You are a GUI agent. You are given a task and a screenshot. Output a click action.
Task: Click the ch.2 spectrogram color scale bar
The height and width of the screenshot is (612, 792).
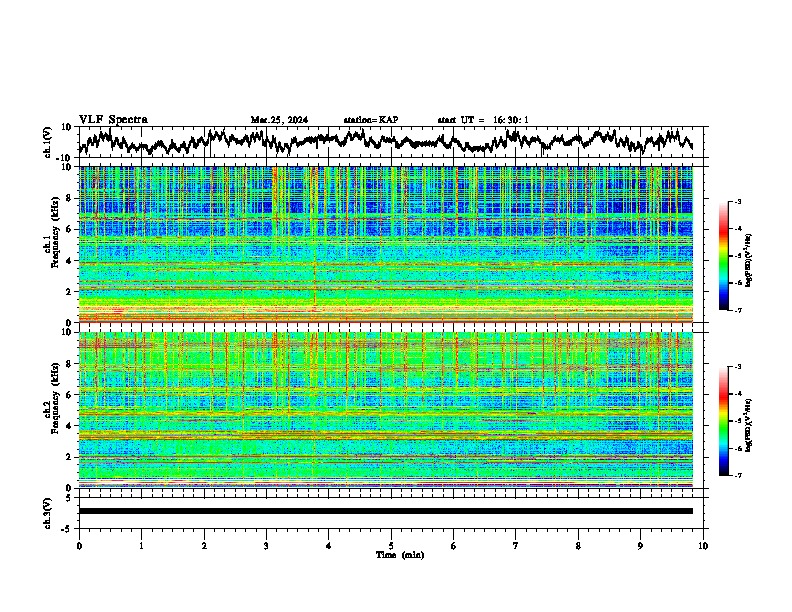(x=723, y=421)
